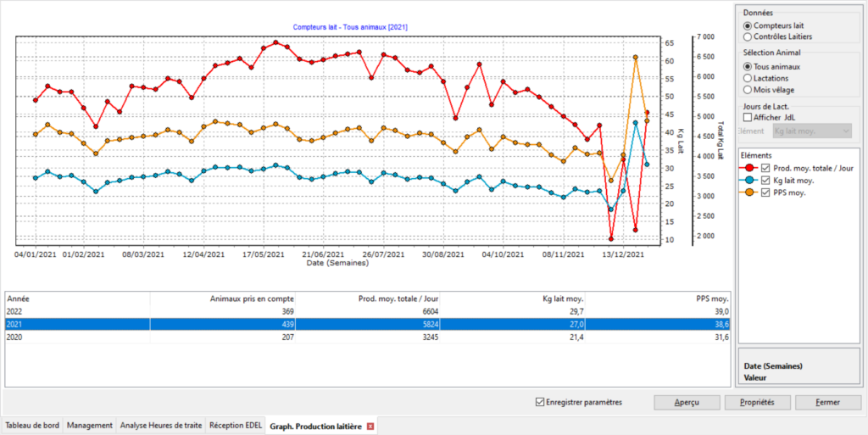Screen dimensions: 868x435
Task: Close the Graph. Production laitière tab
Action: (x=370, y=426)
